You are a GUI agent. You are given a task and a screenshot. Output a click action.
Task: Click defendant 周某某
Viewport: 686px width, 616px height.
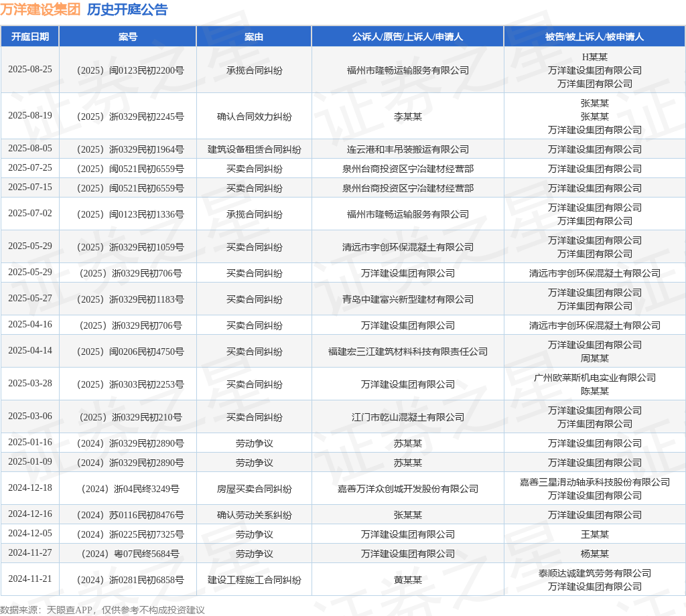595,358
